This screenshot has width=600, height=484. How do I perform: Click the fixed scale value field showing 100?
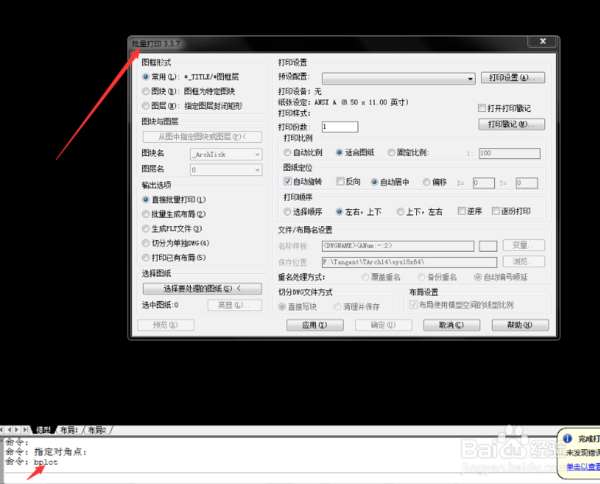(509, 153)
